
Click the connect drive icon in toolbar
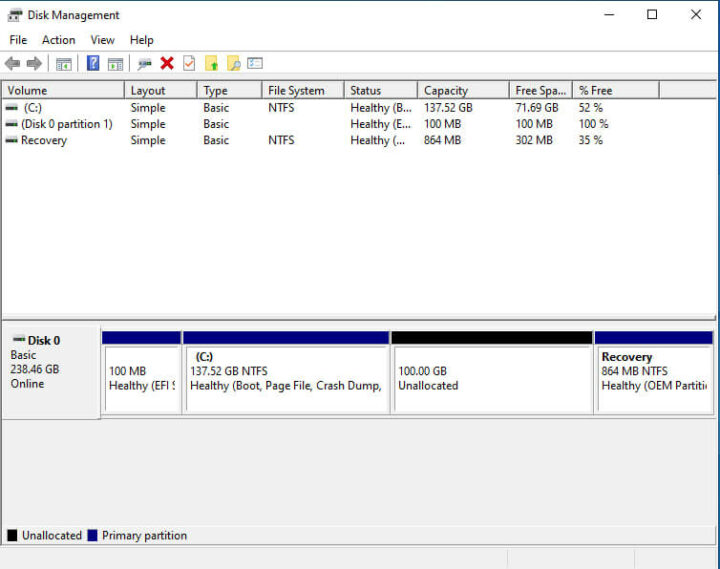click(x=145, y=64)
